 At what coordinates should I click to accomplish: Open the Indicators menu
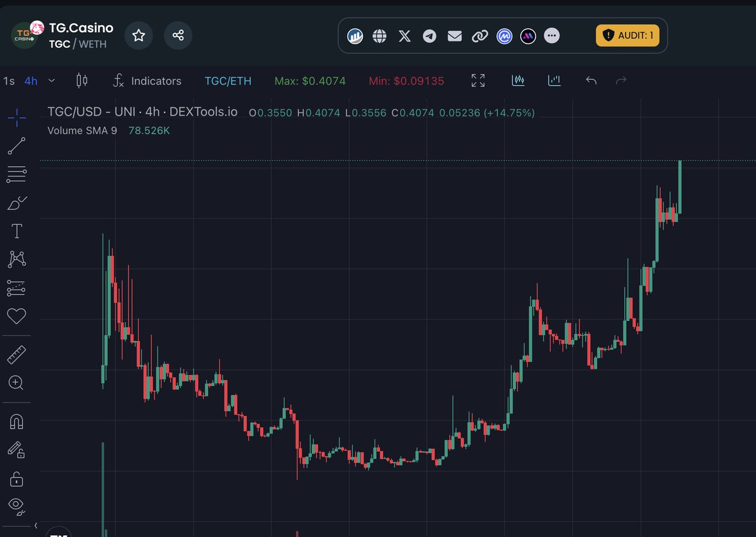pos(147,81)
